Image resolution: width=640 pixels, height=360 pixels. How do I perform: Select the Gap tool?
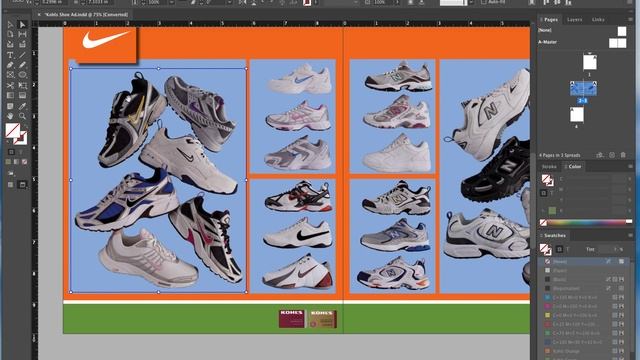point(22,34)
